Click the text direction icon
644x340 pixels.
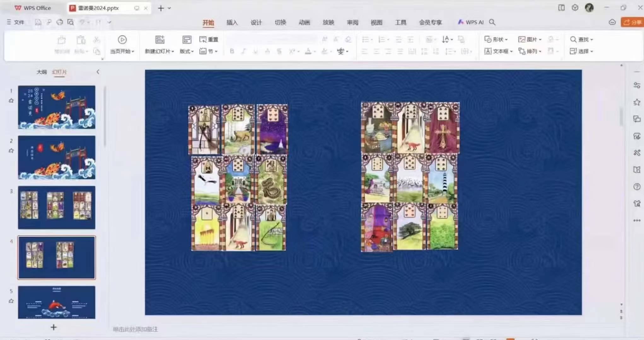[445, 39]
